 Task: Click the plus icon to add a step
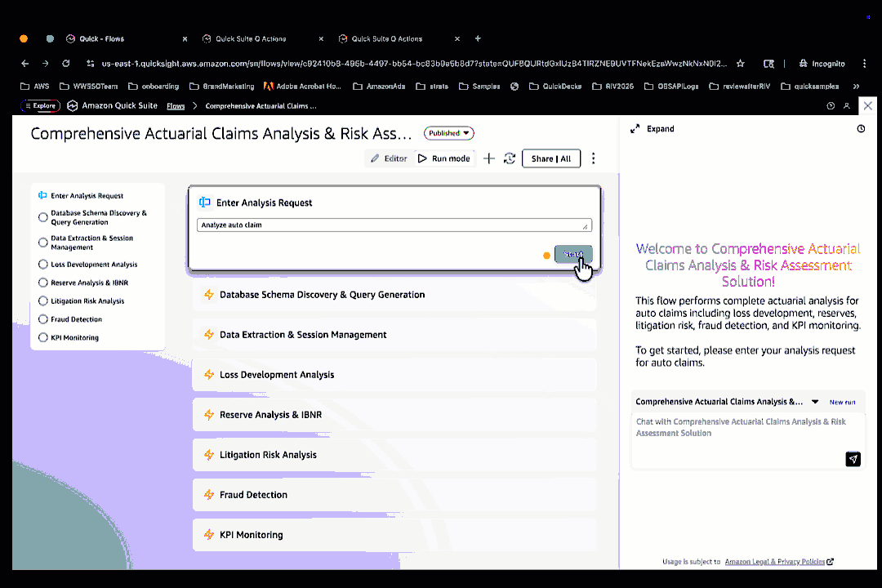click(489, 158)
